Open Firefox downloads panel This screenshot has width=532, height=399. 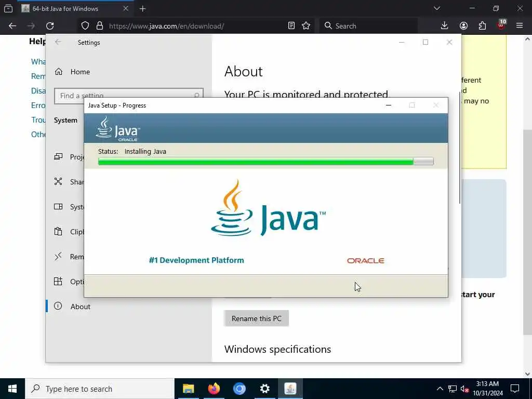445,26
